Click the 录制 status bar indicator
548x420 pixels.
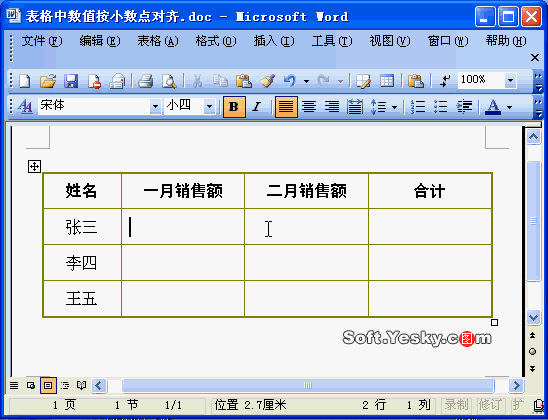pyautogui.click(x=456, y=405)
